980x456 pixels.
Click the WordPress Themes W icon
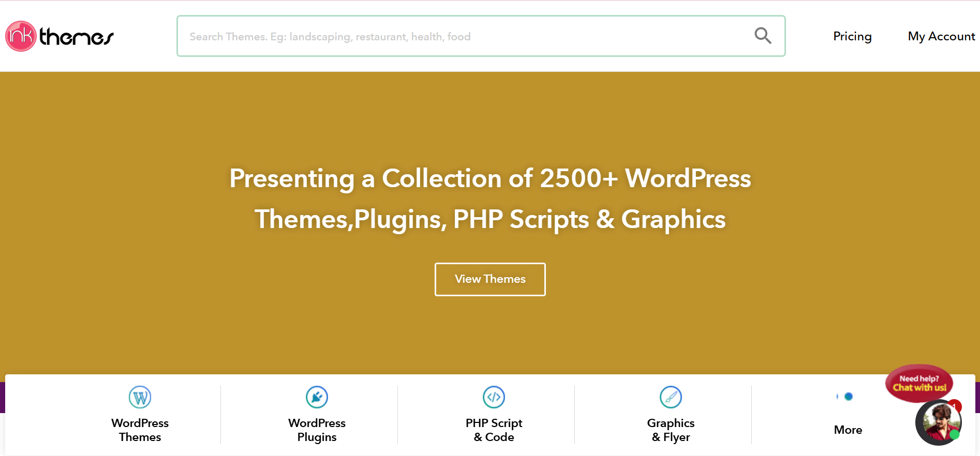pos(140,397)
